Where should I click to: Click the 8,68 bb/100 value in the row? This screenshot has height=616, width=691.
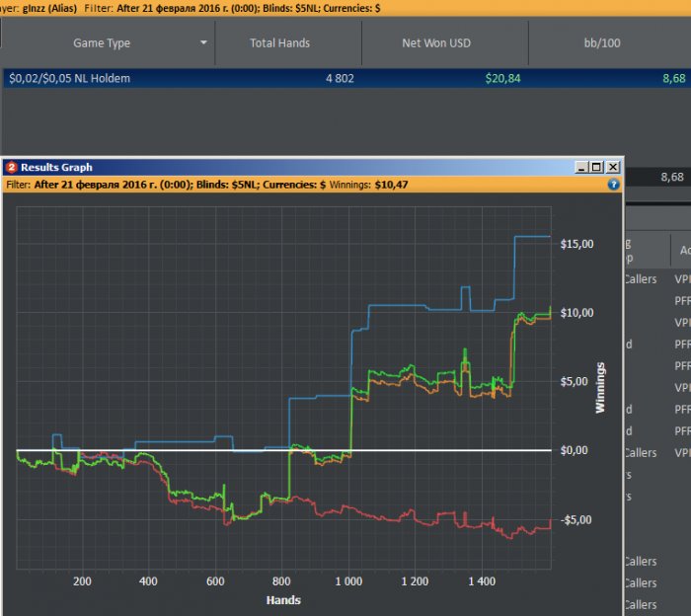[673, 78]
